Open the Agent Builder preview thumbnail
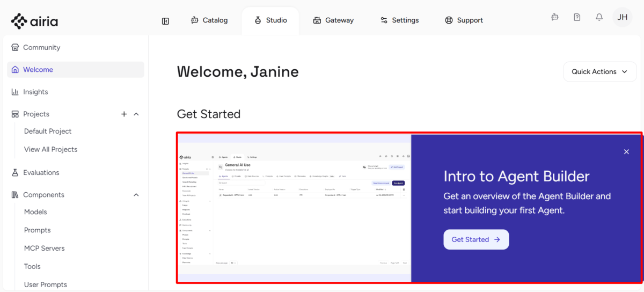 click(x=294, y=208)
